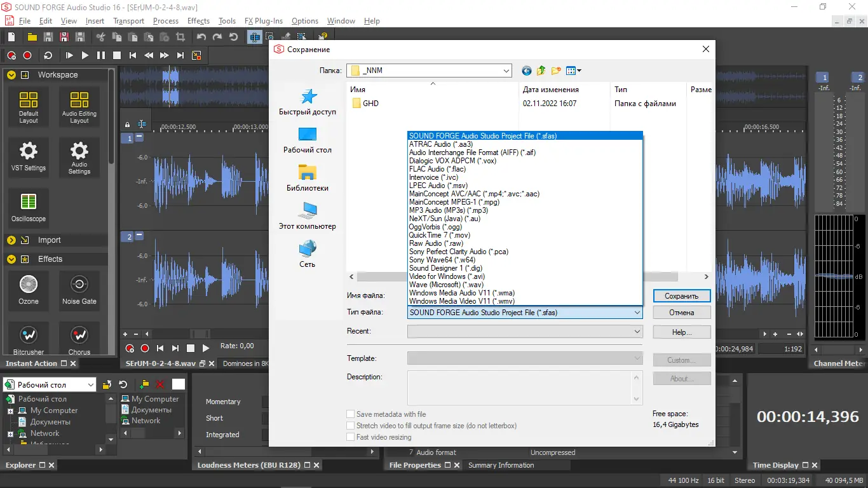
Task: Pause playback in the main transport bar
Action: 101,55
